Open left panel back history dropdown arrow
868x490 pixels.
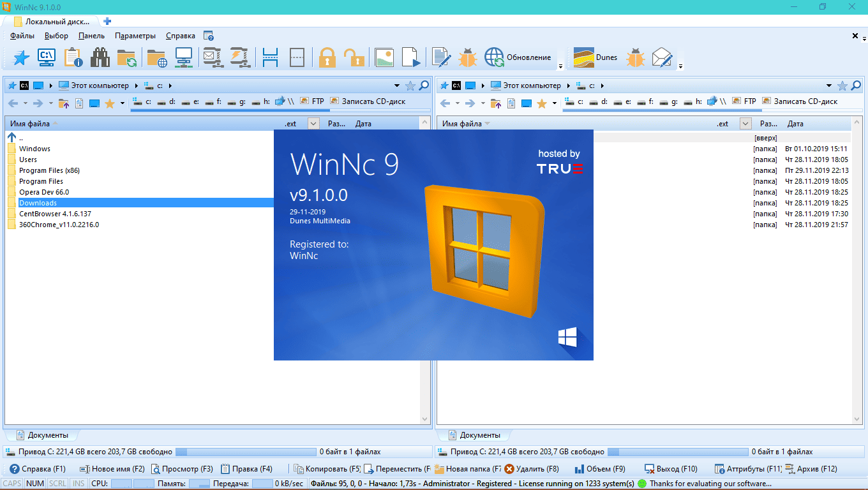pyautogui.click(x=26, y=103)
